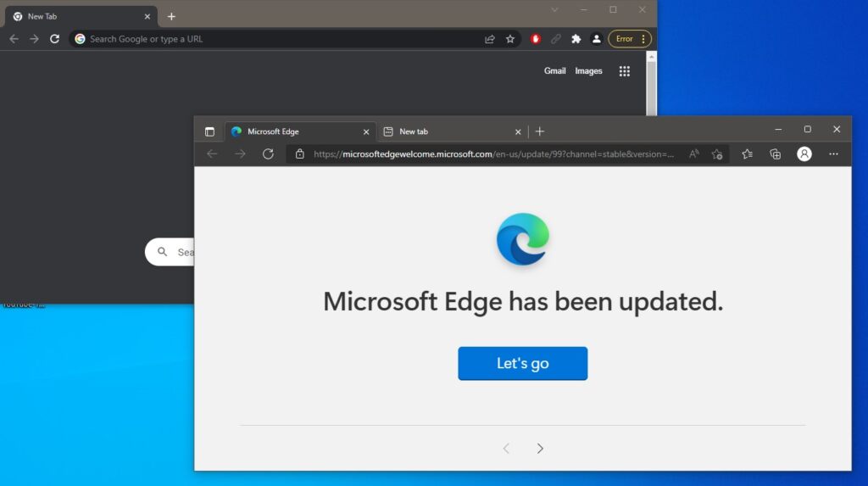Click Chrome back arrow
Image resolution: width=868 pixels, height=486 pixels.
coord(14,39)
